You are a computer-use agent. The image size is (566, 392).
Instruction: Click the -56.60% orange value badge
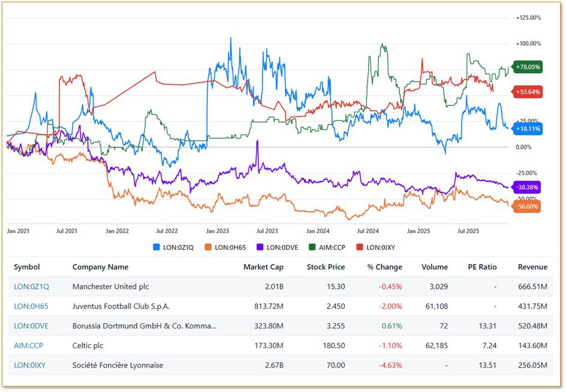tap(527, 206)
